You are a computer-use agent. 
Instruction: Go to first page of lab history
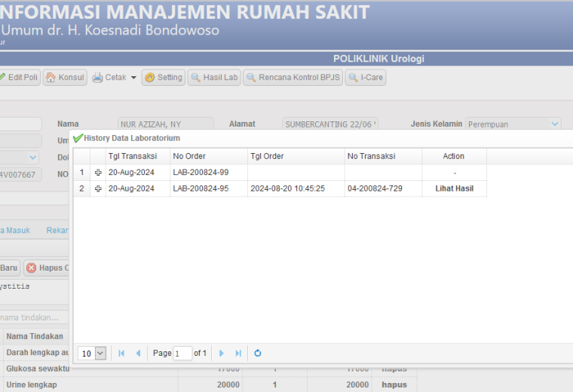[x=121, y=354]
